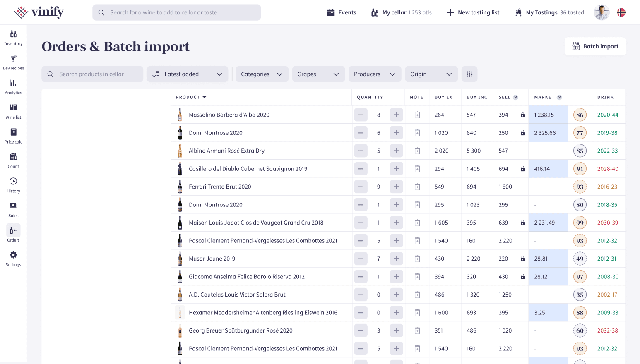Image resolution: width=640 pixels, height=364 pixels.
Task: Click sell lock for Casillero del Diablo
Action: [x=522, y=169]
